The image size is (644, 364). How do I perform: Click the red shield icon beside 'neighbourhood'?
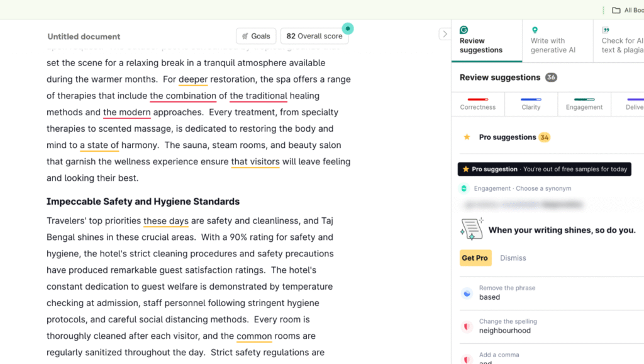[467, 326]
